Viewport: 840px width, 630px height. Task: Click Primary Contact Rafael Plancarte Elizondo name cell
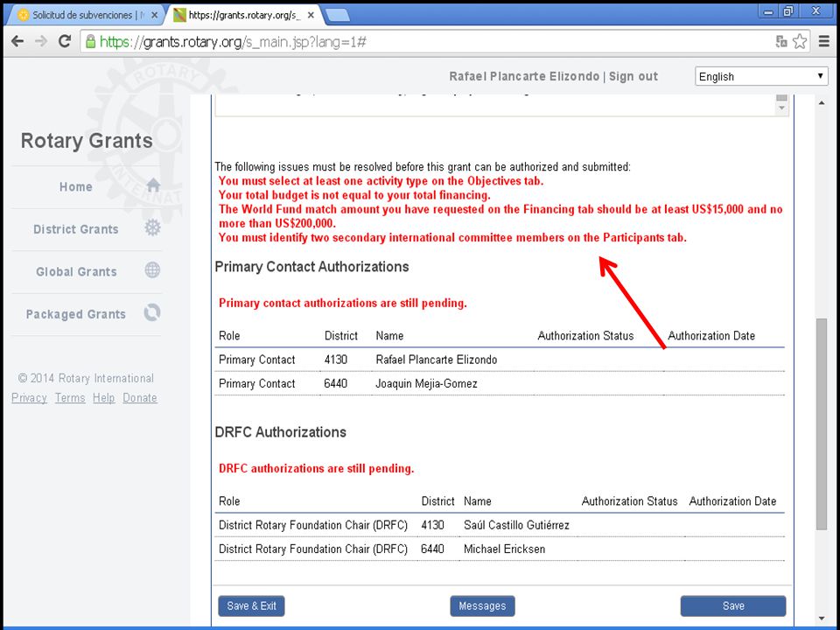pyautogui.click(x=436, y=360)
